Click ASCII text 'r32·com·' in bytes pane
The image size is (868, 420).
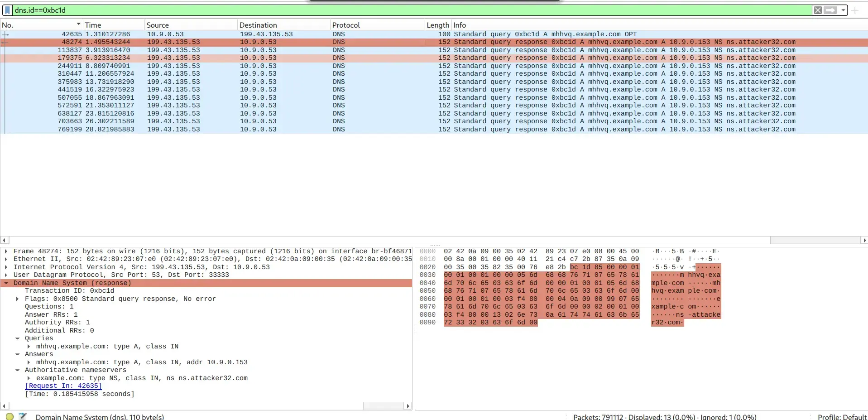coord(667,323)
